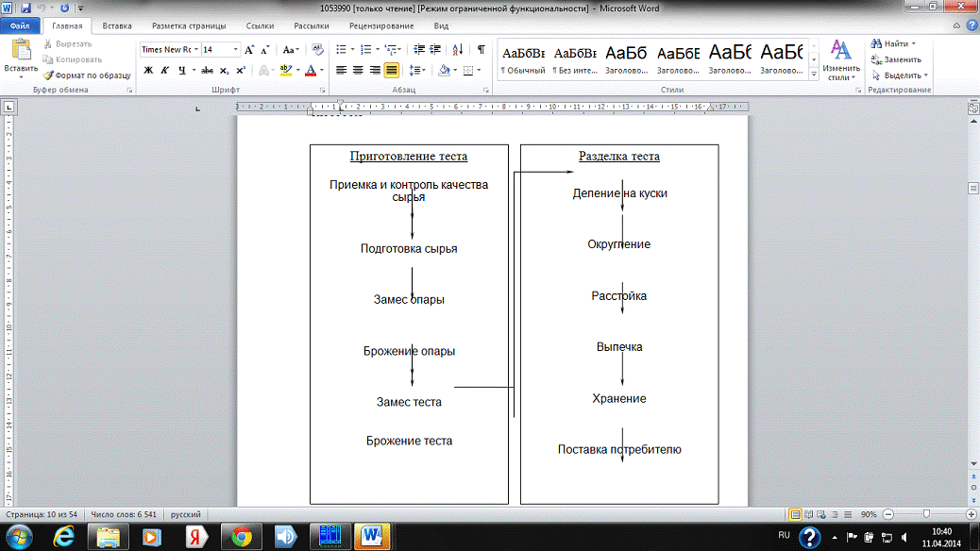Toggle justify alignment for the paragraph
The width and height of the screenshot is (980, 551).
(391, 70)
